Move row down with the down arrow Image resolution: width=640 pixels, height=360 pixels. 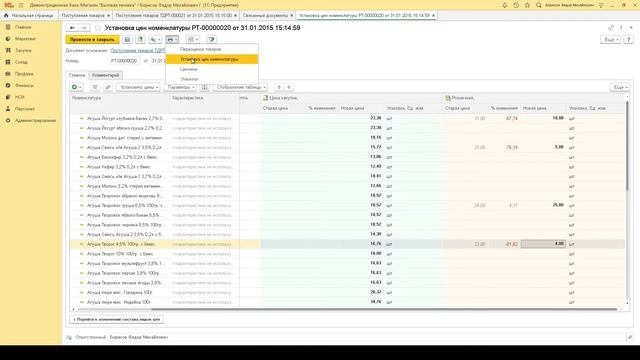click(x=289, y=87)
